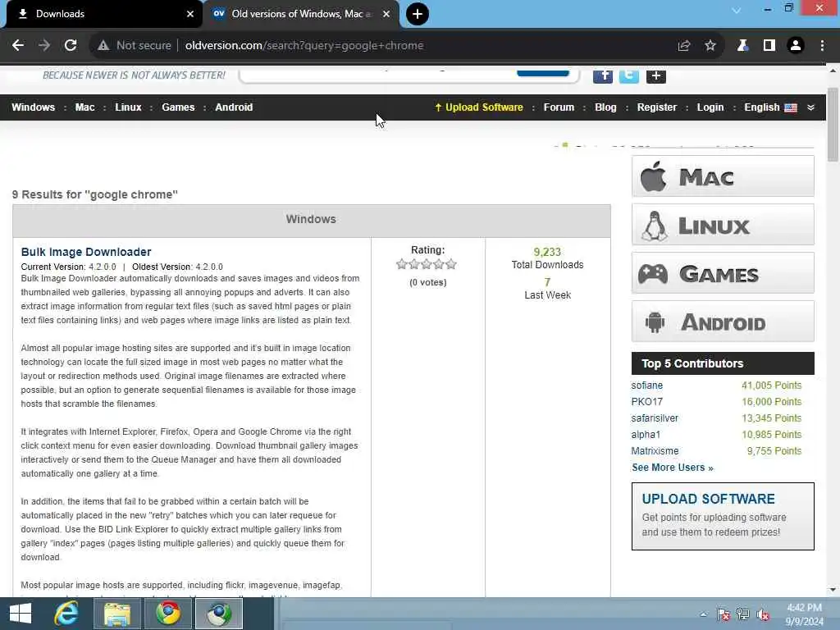
Task: Open the English language selector
Action: (x=770, y=107)
